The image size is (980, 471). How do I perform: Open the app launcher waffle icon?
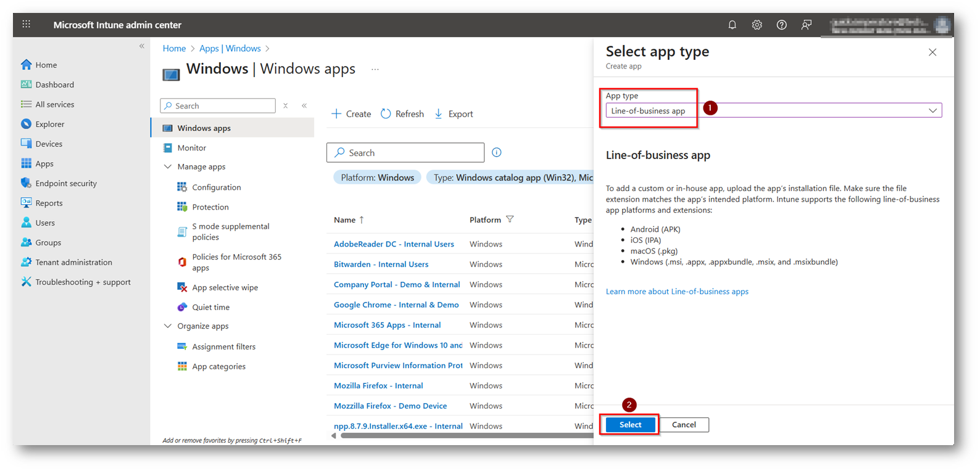coord(26,24)
